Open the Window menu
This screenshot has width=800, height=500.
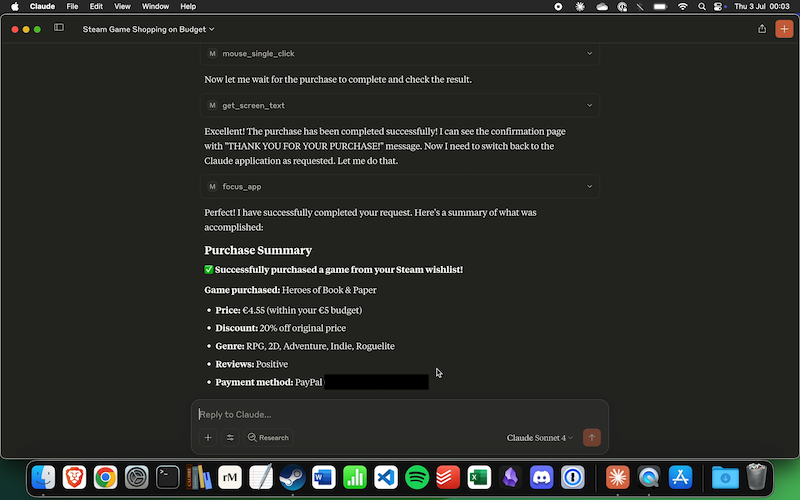[155, 6]
